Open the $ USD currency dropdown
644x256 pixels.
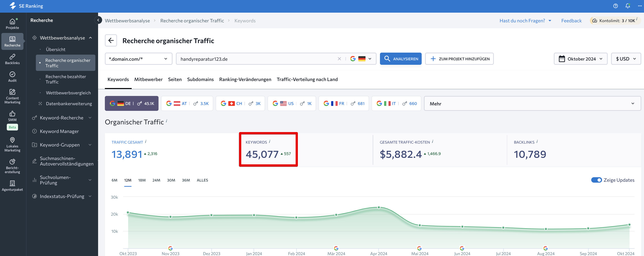coord(626,59)
